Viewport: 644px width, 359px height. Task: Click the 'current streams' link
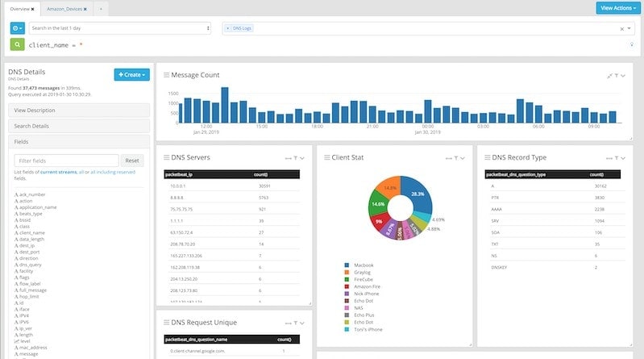[x=58, y=172]
